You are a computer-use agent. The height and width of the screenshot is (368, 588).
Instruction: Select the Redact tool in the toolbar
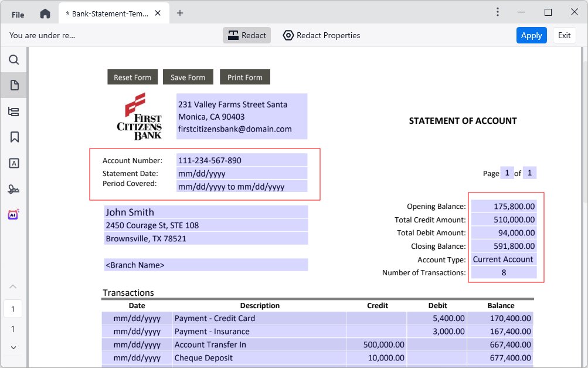pos(247,35)
